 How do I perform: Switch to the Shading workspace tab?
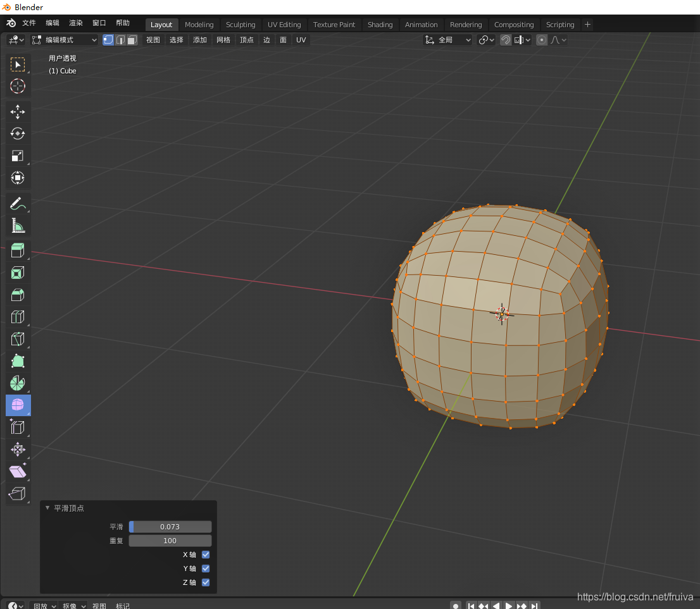click(x=380, y=25)
